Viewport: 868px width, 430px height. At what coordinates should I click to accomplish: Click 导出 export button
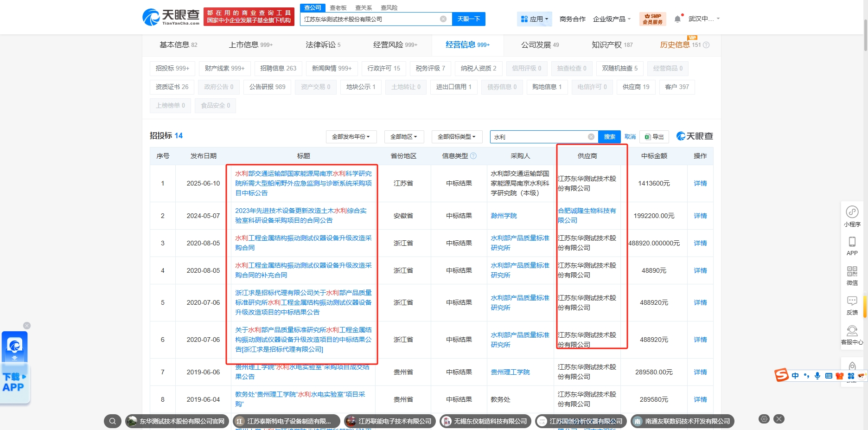tap(654, 137)
